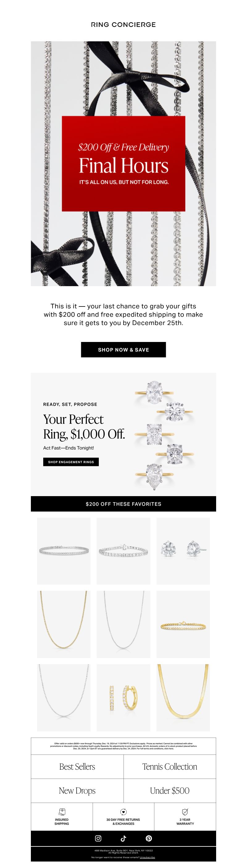Image resolution: width=247 pixels, height=868 pixels.
Task: Click the red Final Hours banner
Action: click(x=124, y=164)
